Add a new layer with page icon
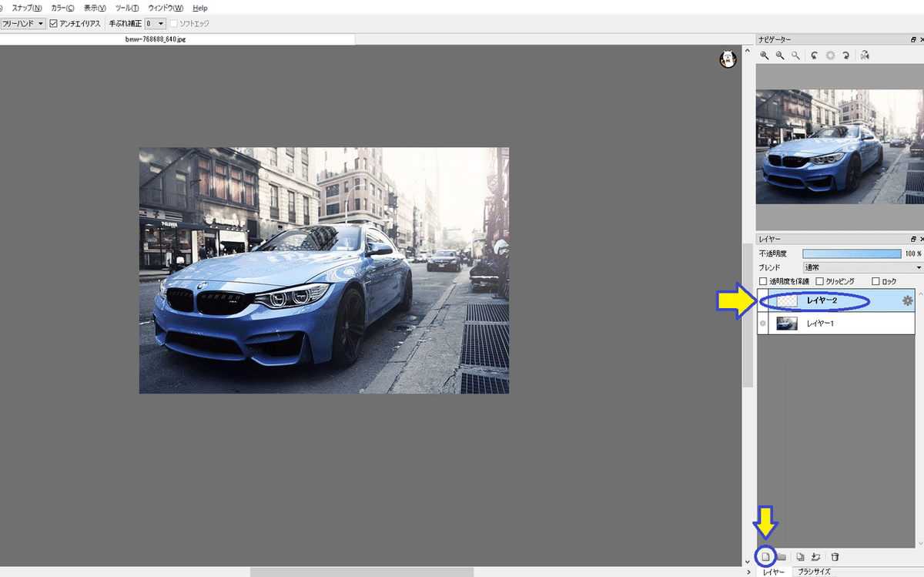The width and height of the screenshot is (924, 577). pos(765,556)
